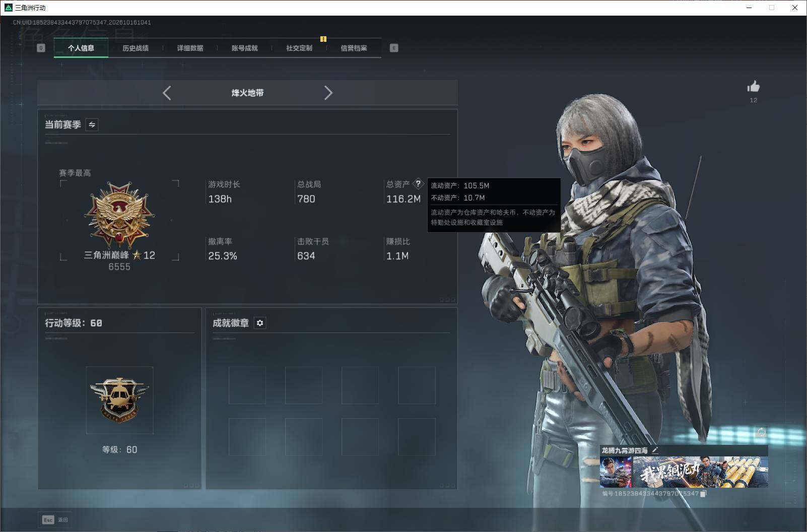Switch to the 历史战绩 tab

pos(136,48)
